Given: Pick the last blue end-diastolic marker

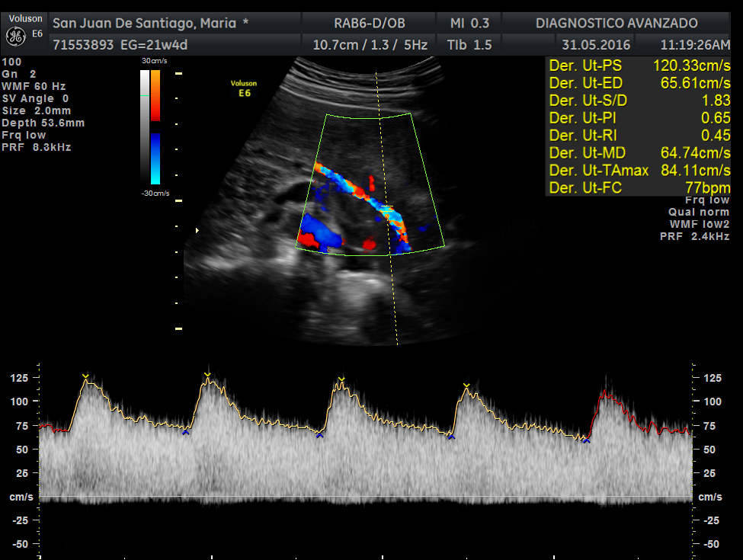Looking at the screenshot, I should [586, 440].
